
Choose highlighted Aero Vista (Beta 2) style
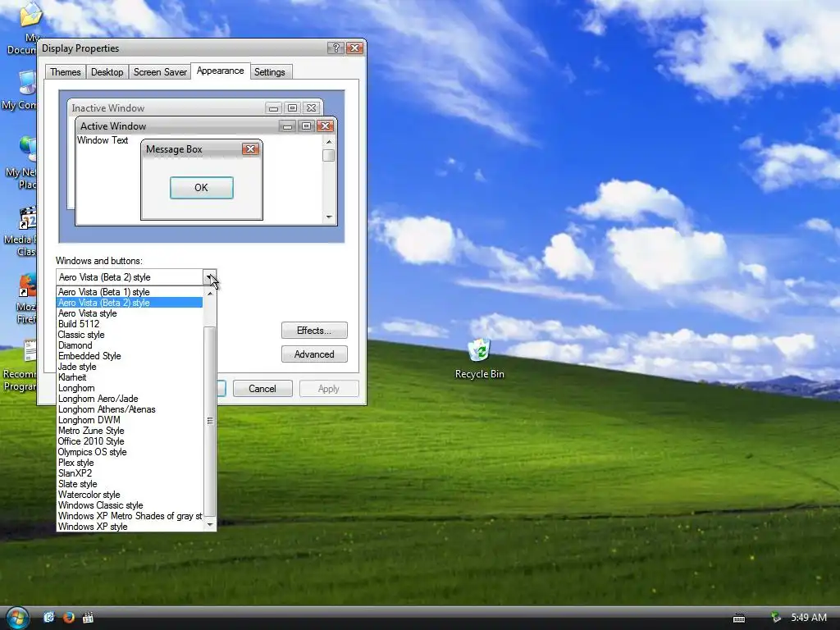(130, 303)
